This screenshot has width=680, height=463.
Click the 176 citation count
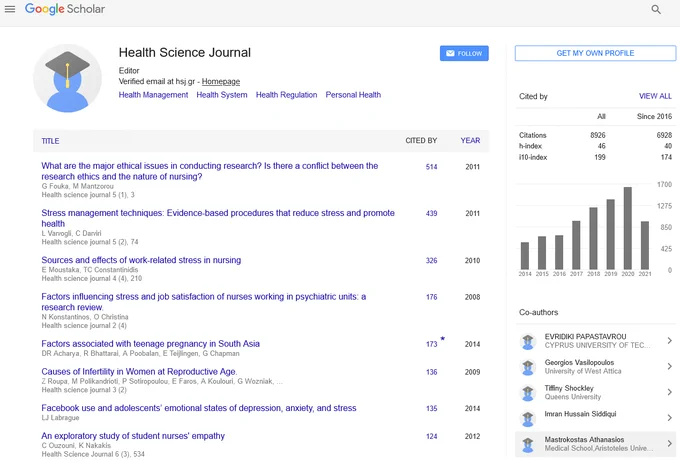[x=432, y=297]
